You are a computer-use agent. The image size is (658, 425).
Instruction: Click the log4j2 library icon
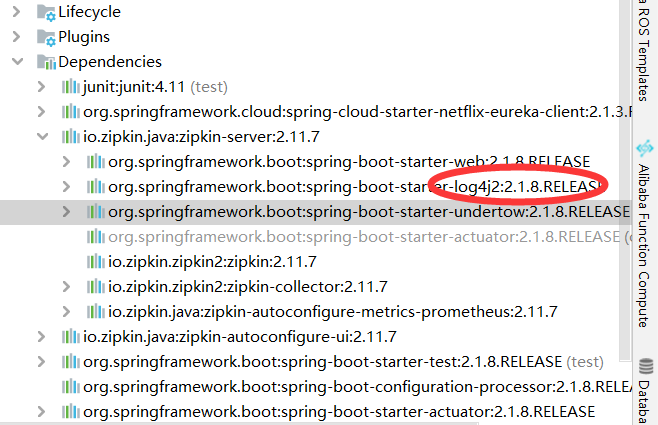[96, 187]
